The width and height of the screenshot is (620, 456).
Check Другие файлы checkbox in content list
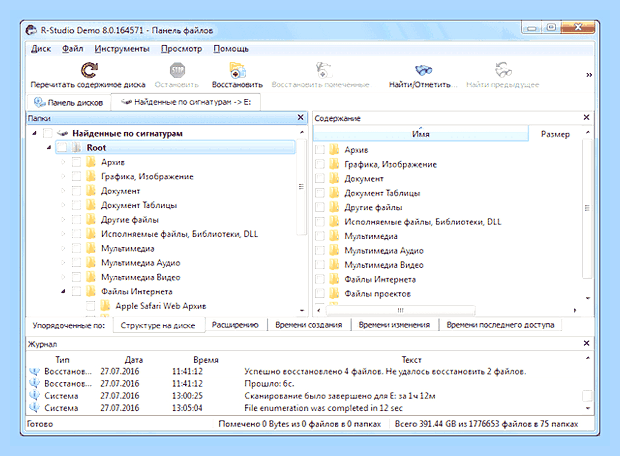[x=320, y=207]
